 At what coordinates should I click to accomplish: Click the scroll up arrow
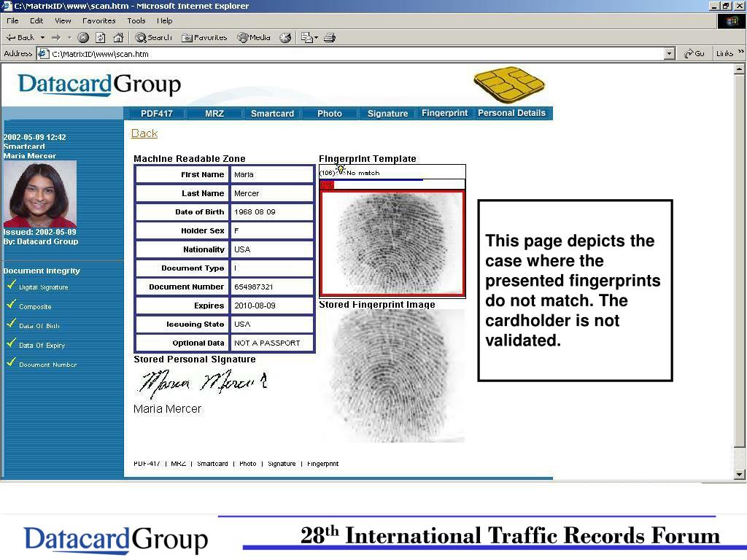click(x=740, y=69)
